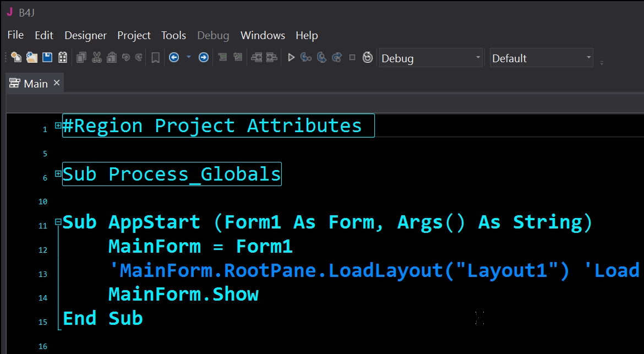This screenshot has width=644, height=354.
Task: Toggle bookmark using the bookmark icon
Action: tap(155, 57)
